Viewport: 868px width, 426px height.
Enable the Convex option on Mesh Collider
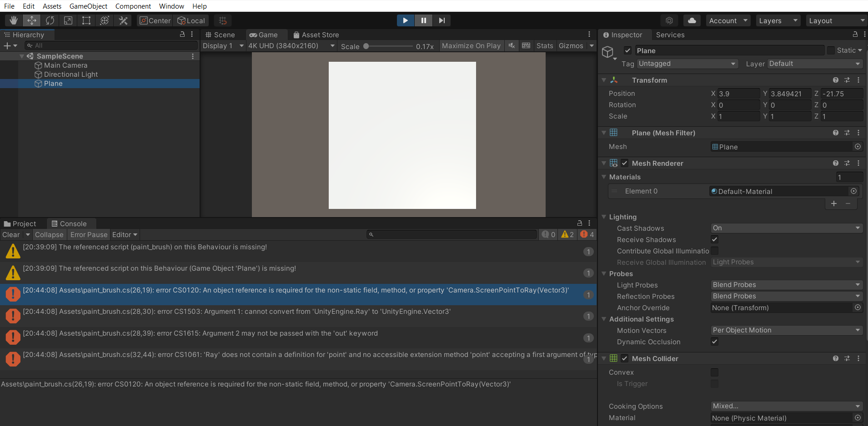(715, 372)
